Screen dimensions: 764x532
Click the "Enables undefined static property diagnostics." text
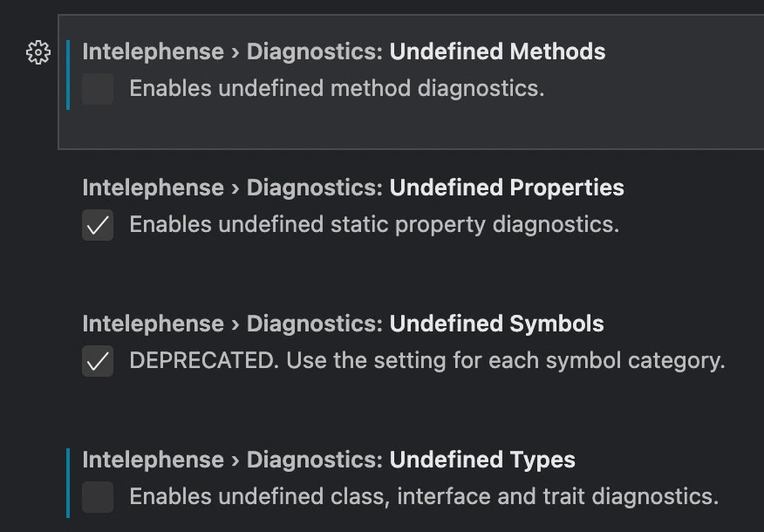click(x=374, y=225)
